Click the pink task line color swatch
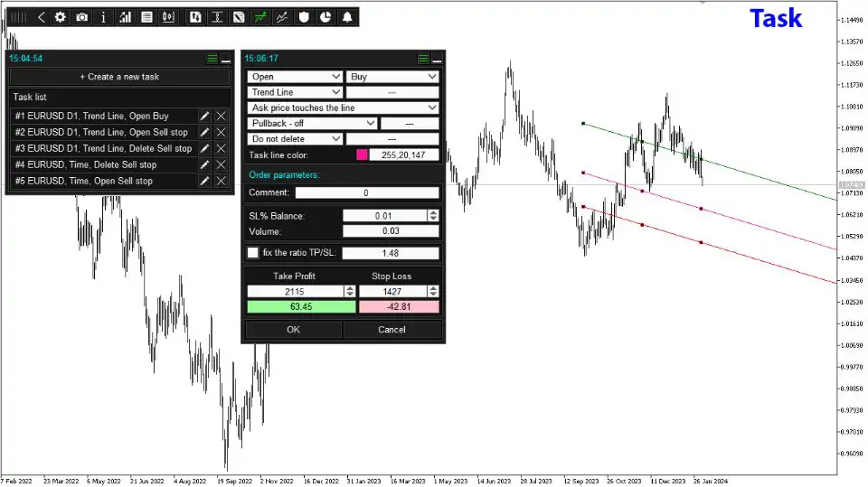 click(x=363, y=155)
